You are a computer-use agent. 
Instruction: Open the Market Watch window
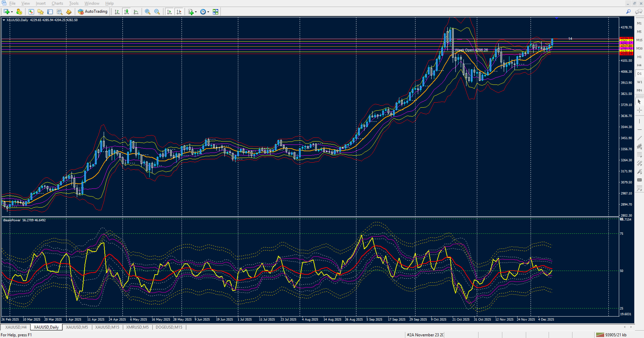[x=31, y=12]
